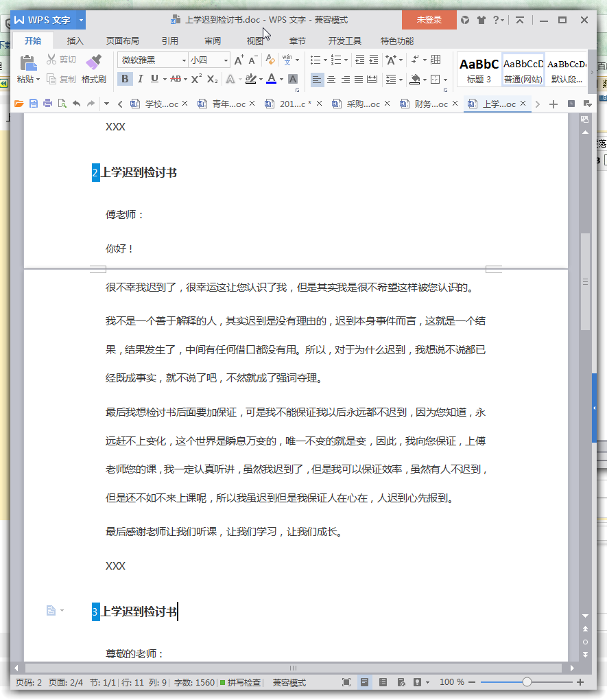The image size is (607, 700).
Task: Apply the 默认段... style
Action: 567,71
